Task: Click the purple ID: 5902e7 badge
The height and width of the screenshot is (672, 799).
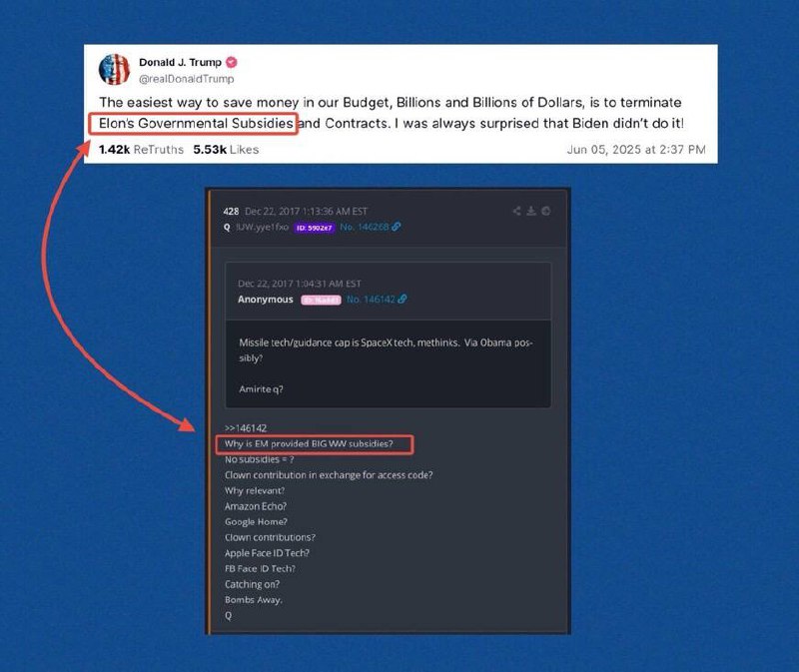Action: point(315,228)
